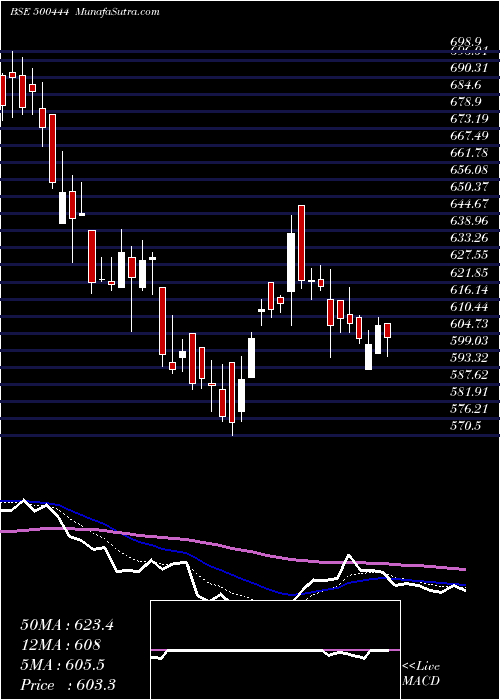Select the 656.08 price axis label
This screenshot has width=500, height=700.
pos(467,170)
